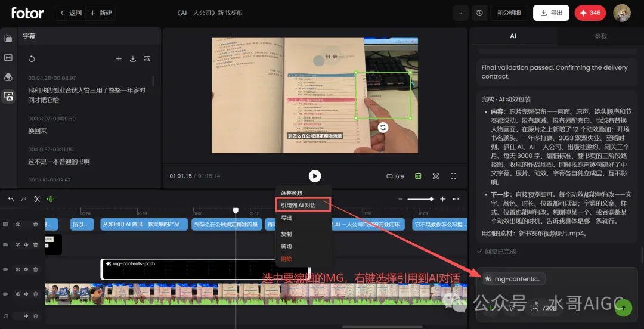Mute the top video track speaker

[26, 245]
